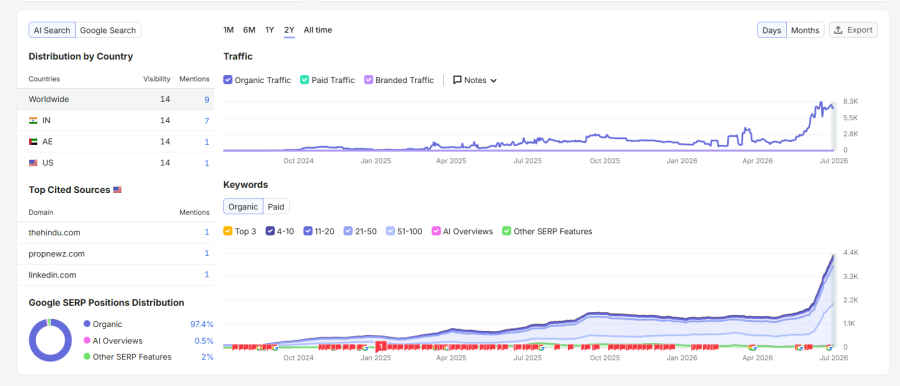Select the 1M time range
Viewport: 900px width, 386px height.
tap(228, 30)
